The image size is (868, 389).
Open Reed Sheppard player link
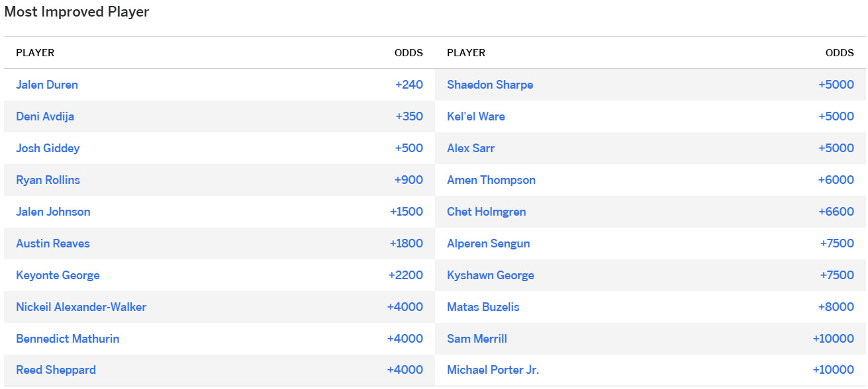point(56,370)
